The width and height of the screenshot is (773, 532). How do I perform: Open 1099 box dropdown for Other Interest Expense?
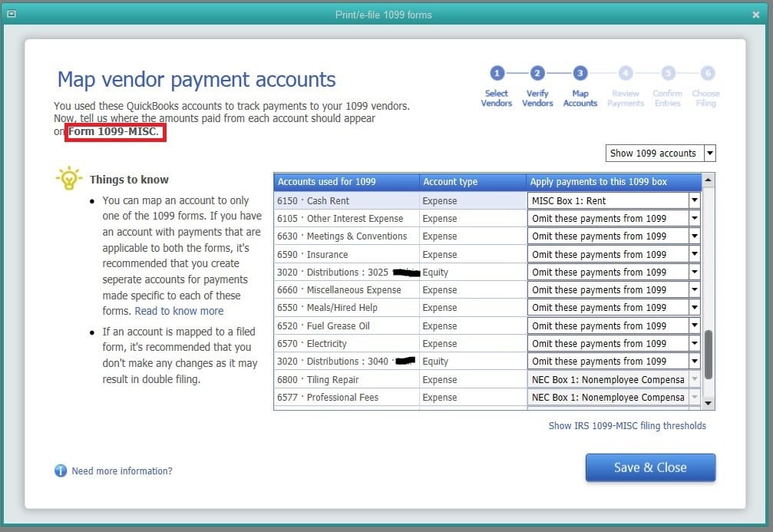click(695, 219)
